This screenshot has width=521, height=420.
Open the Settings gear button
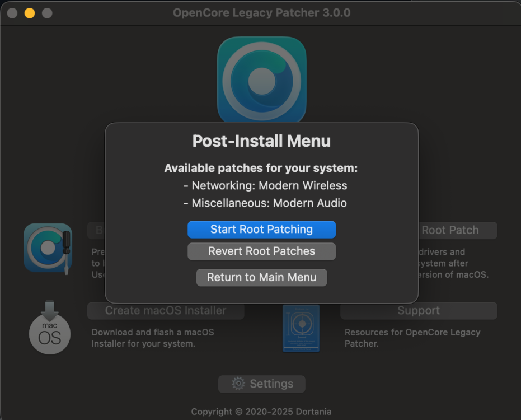coord(261,384)
